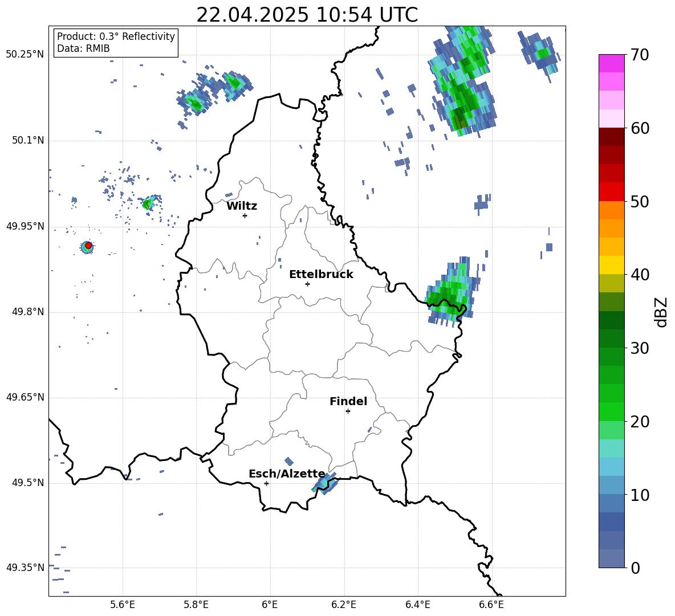Click the 5.6°E longitude label
The height and width of the screenshot is (616, 675).
123,605
